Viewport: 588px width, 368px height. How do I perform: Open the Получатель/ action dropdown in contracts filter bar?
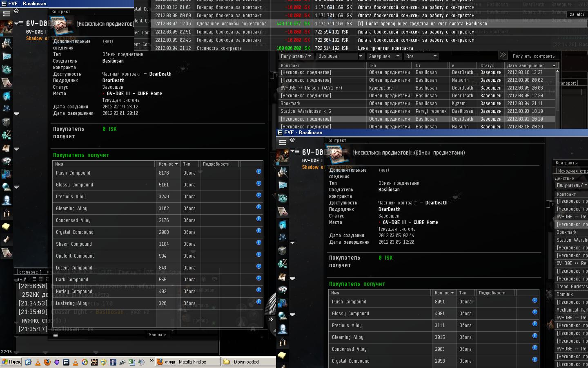click(x=296, y=56)
